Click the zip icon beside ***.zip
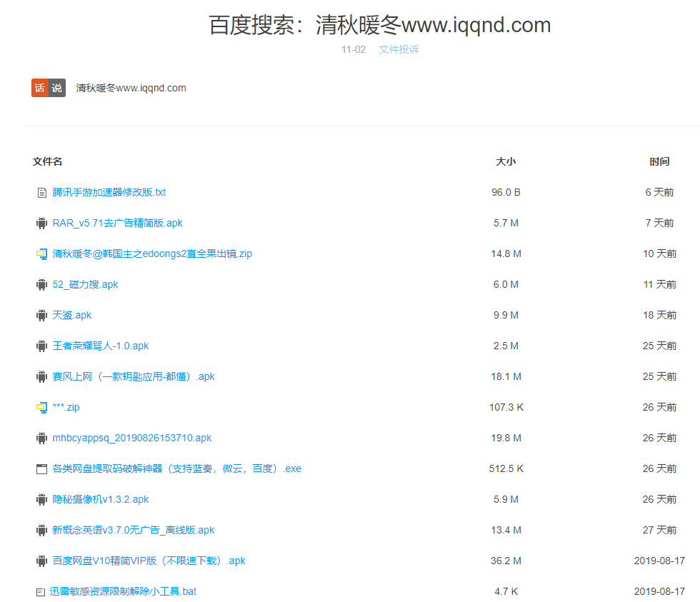 pyautogui.click(x=41, y=408)
